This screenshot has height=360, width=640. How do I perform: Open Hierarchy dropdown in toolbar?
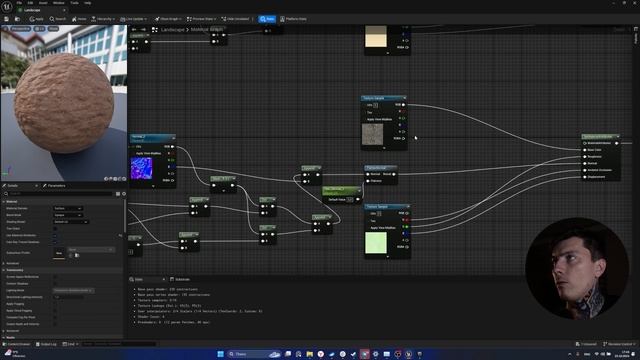(x=103, y=19)
